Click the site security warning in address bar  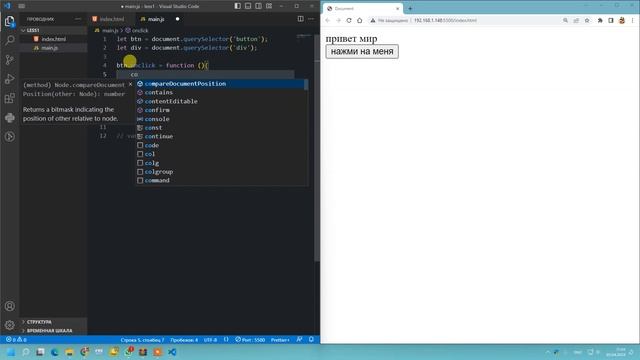[389, 20]
